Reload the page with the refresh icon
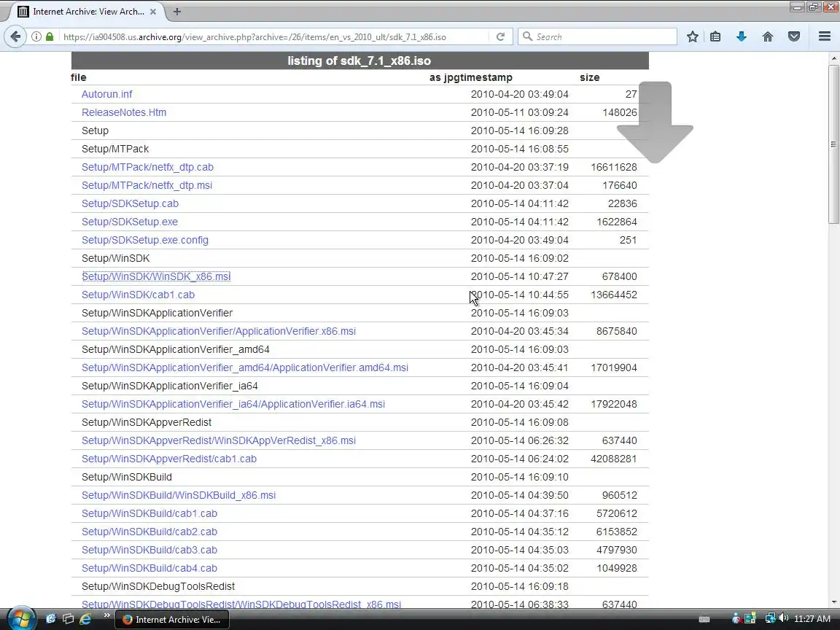This screenshot has height=630, width=840. [500, 36]
